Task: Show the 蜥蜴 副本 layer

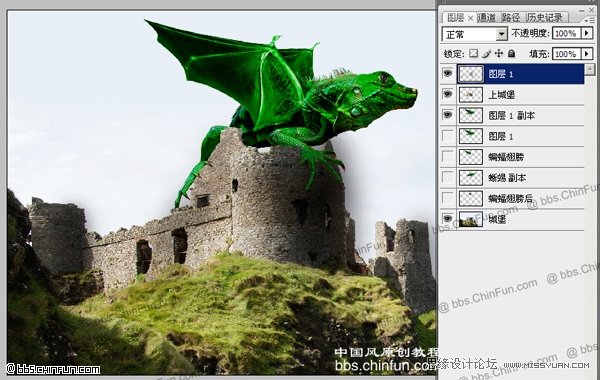Action: point(447,177)
